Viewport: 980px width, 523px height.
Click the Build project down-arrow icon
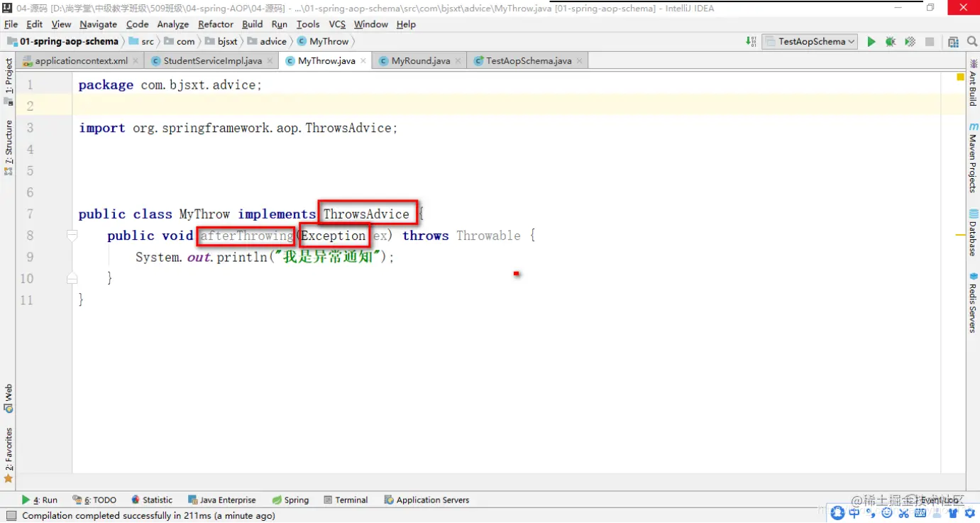751,42
